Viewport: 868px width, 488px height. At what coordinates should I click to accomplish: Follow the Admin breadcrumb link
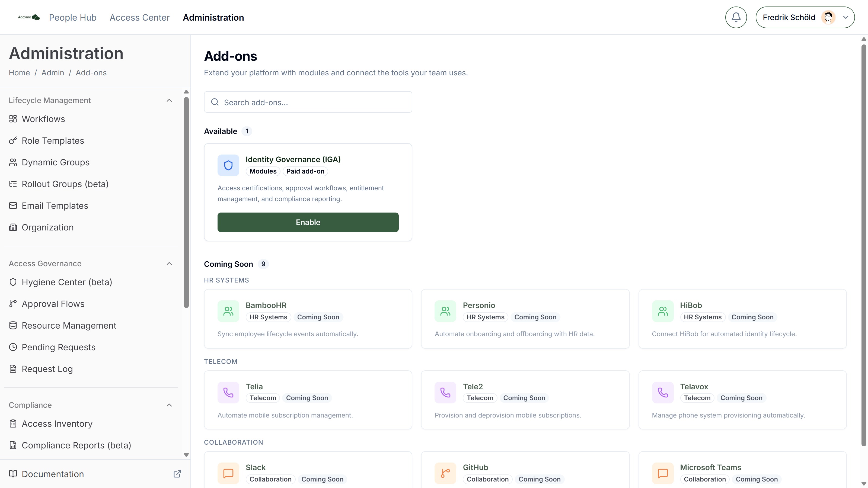(x=53, y=73)
